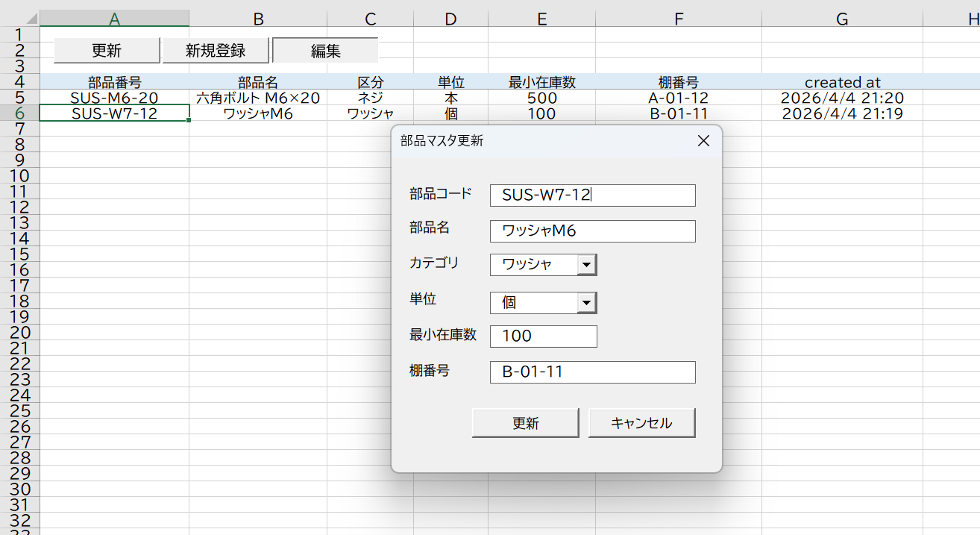Image resolution: width=980 pixels, height=535 pixels.
Task: Click the 最小在庫数 input field
Action: click(543, 337)
